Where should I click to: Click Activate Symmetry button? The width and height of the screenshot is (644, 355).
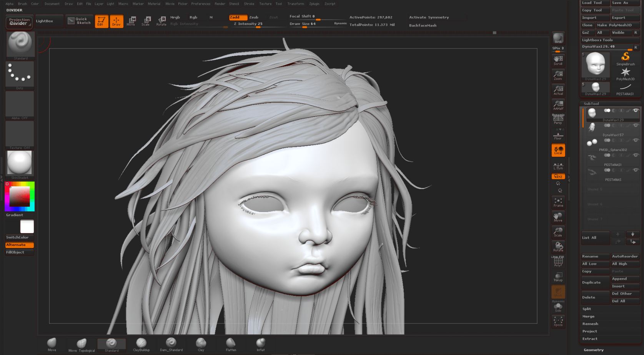click(x=437, y=17)
